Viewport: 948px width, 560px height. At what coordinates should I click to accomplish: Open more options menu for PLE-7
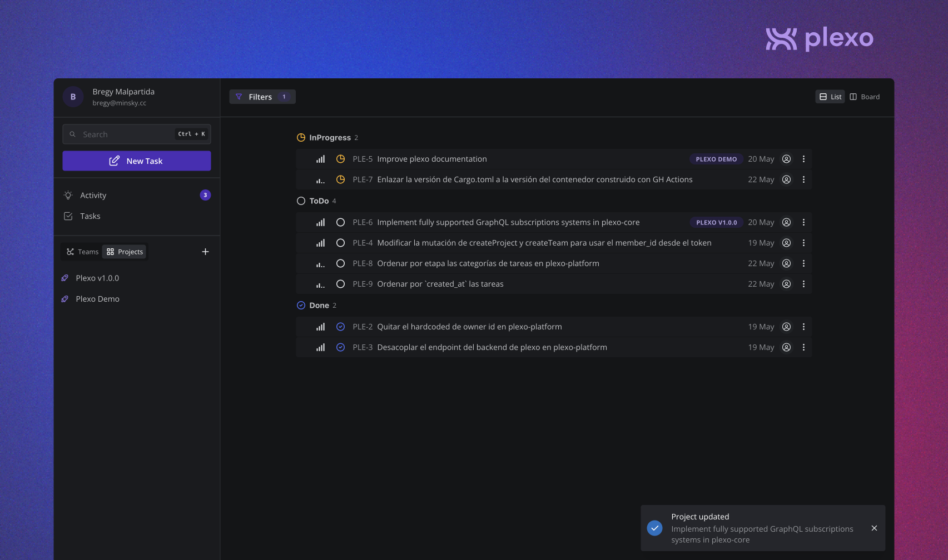tap(803, 179)
